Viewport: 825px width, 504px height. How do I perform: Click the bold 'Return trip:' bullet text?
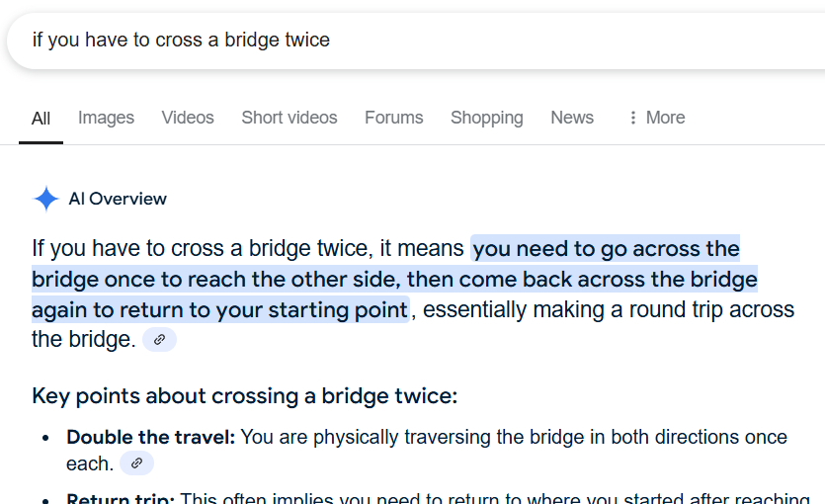coord(121,498)
